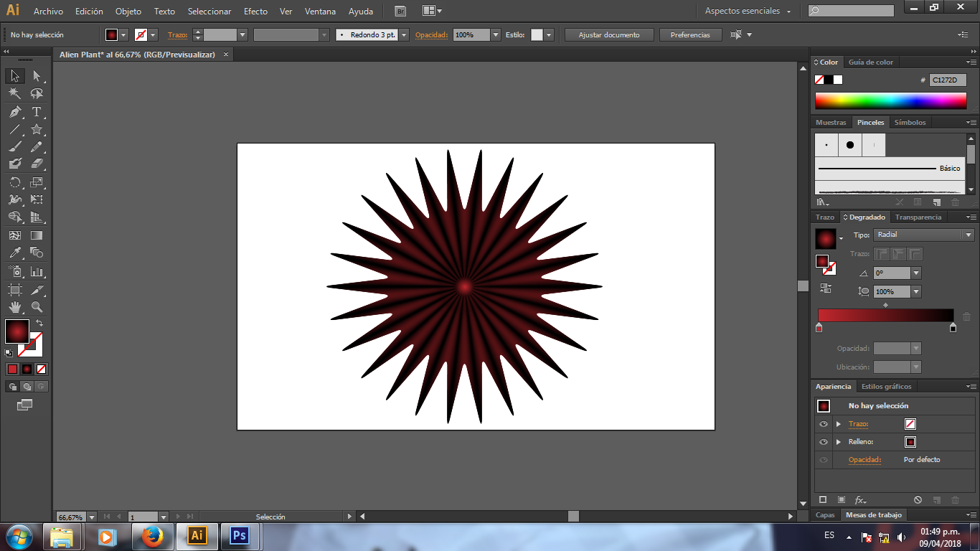The image size is (980, 551).
Task: Switch to the Capas tab
Action: click(825, 515)
